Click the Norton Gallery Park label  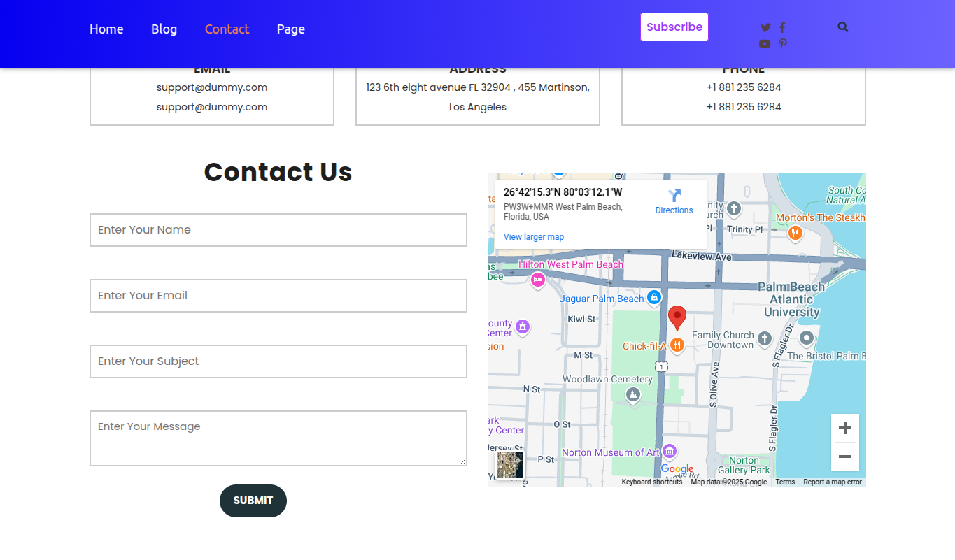pos(744,465)
